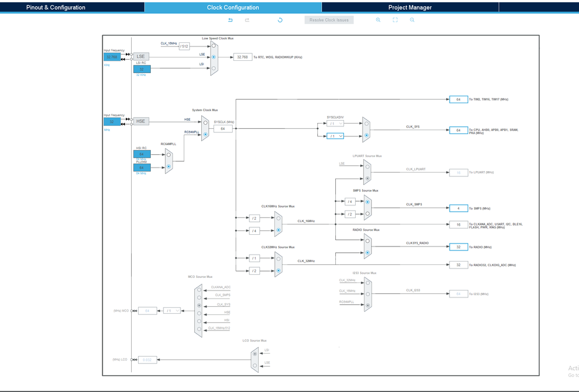The height and width of the screenshot is (392, 579).
Task: Click the LCO output value field 0.032
Action: pyautogui.click(x=147, y=360)
